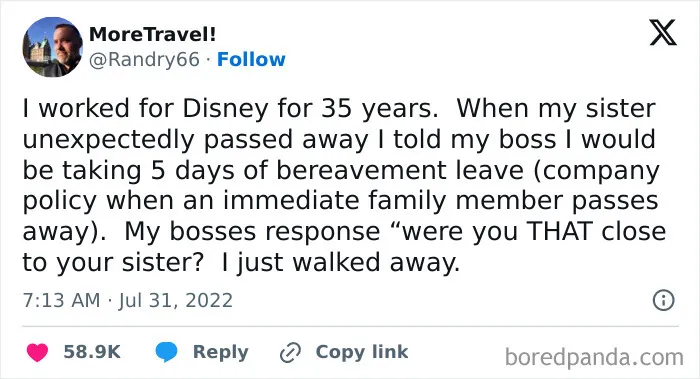Viewport: 700px width, 379px height.
Task: Click the Jul 31, 2022 date
Action: [x=175, y=300]
